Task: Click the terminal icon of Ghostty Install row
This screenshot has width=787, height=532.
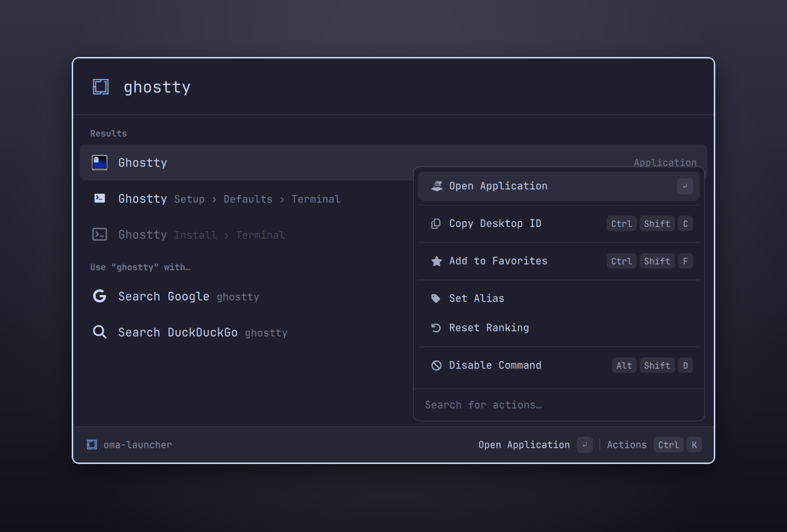Action: [x=99, y=234]
